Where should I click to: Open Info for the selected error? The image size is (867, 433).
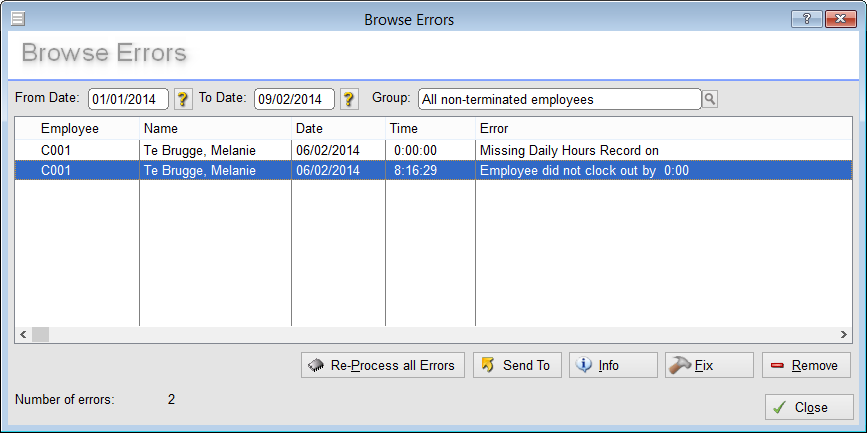tap(612, 365)
